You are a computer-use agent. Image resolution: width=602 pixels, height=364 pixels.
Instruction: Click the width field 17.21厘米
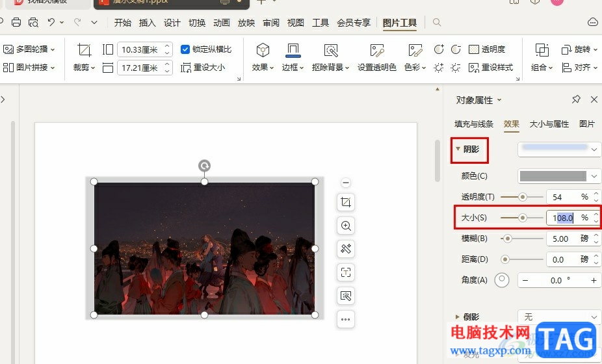click(x=145, y=68)
